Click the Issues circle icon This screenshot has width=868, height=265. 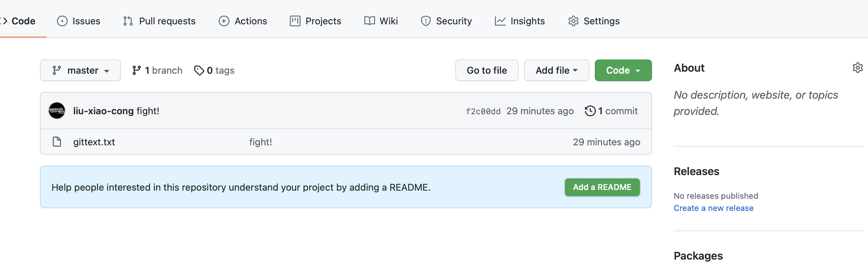62,21
